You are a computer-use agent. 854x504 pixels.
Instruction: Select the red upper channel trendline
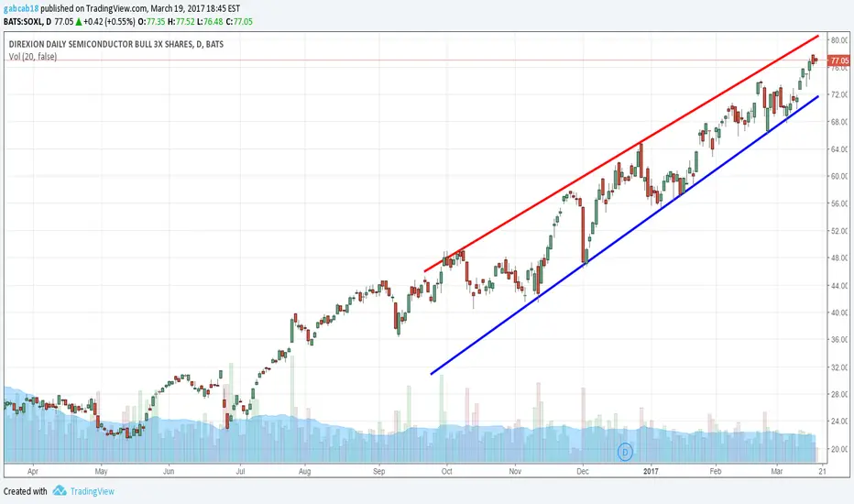[x=621, y=154]
